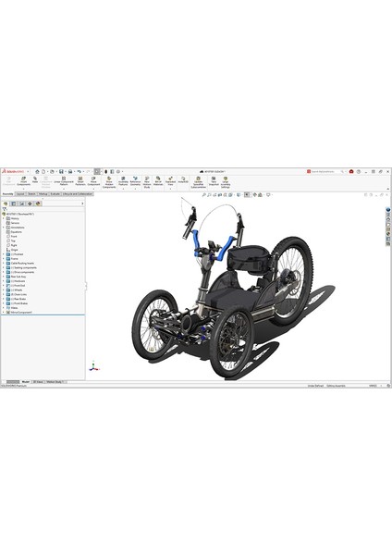The image size is (392, 555).
Task: Click Insert Components in the ribbon
Action: click(23, 181)
